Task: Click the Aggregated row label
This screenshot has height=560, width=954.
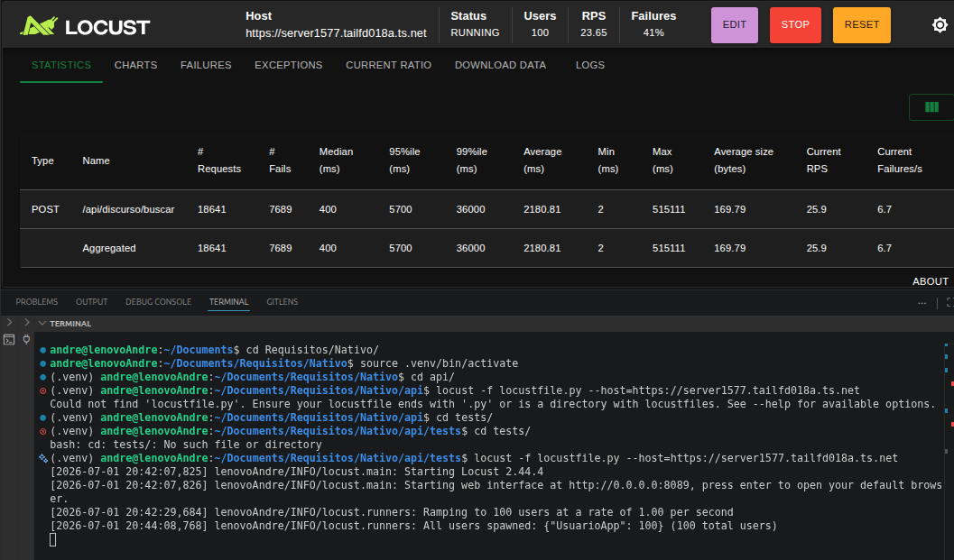Action: pyautogui.click(x=109, y=248)
